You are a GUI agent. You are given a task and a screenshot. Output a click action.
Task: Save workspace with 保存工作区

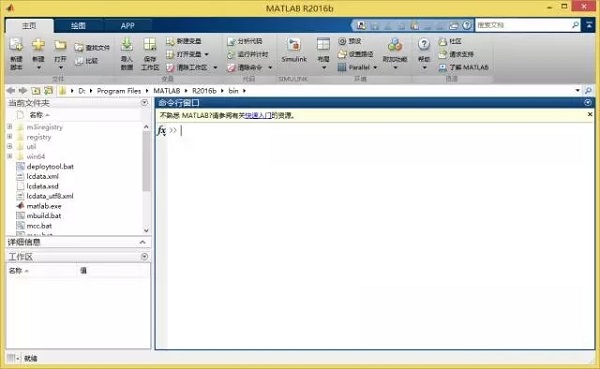pos(150,54)
